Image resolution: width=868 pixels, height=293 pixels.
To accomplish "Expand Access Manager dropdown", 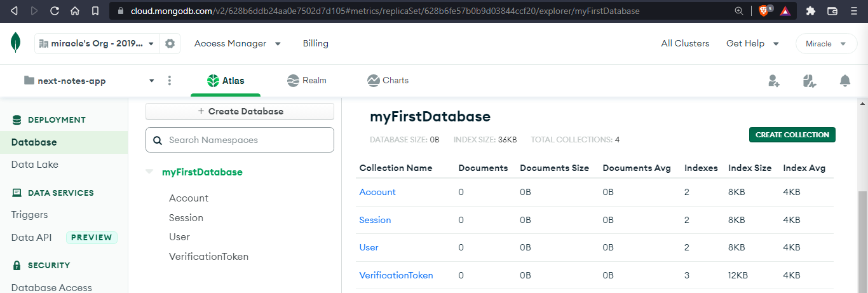I will pos(238,44).
